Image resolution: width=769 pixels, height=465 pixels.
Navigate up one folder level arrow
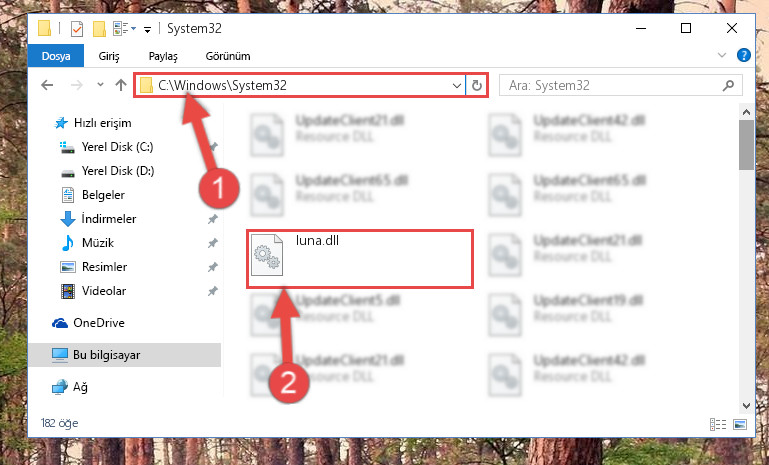click(121, 85)
